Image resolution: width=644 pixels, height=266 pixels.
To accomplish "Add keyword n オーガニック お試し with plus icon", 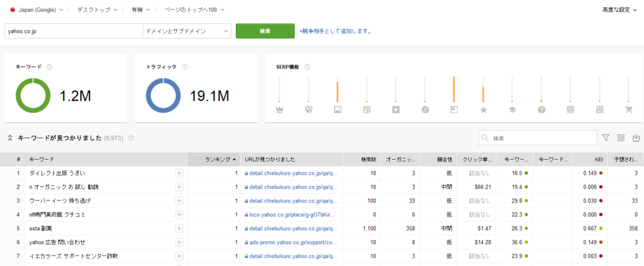I will [x=179, y=187].
